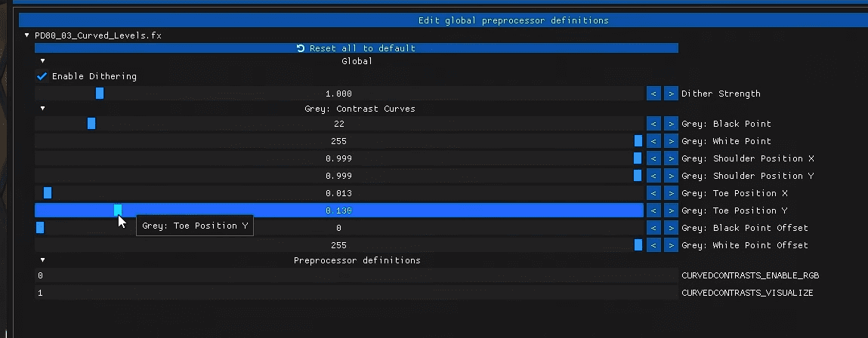Click the Grey: Black Point slider handle
868x338 pixels.
click(91, 124)
